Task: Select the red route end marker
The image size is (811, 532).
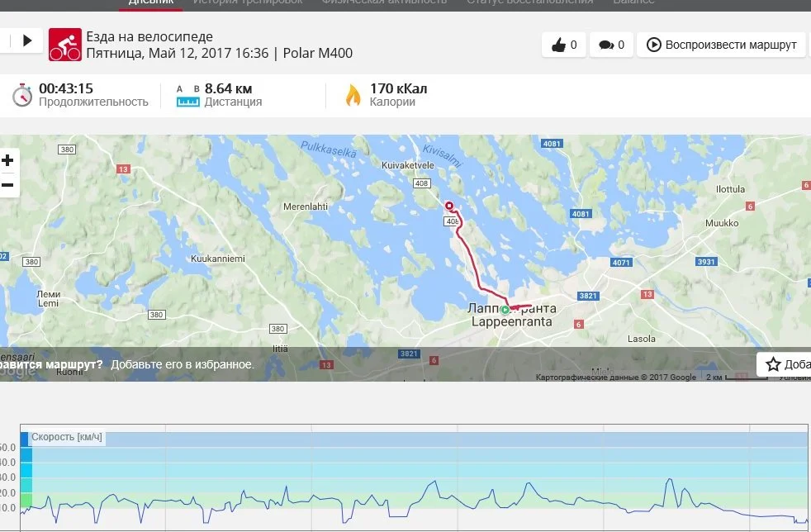Action: [449, 206]
